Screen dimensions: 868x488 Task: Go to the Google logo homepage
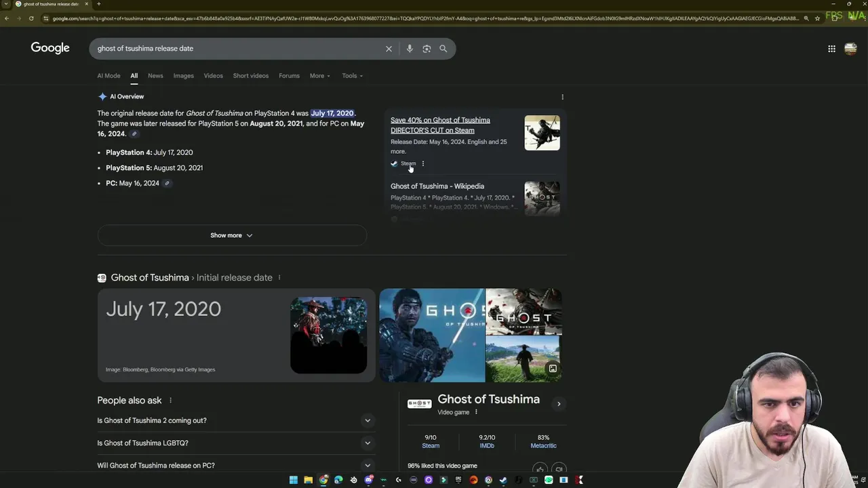[x=50, y=48]
